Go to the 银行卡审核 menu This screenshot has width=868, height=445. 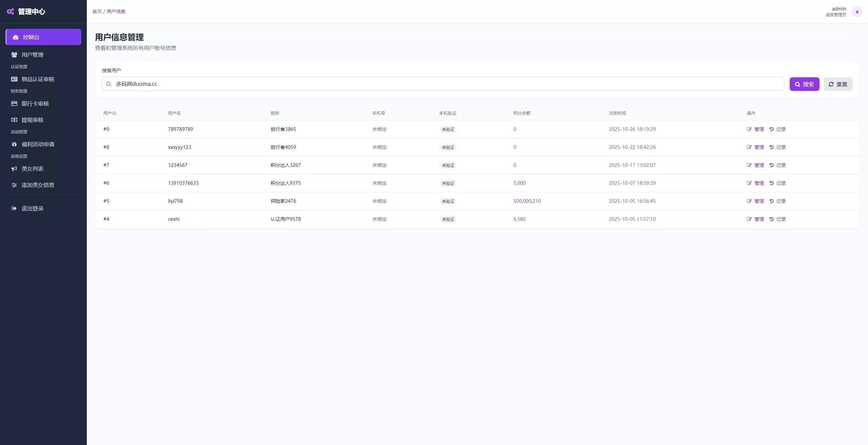click(35, 103)
